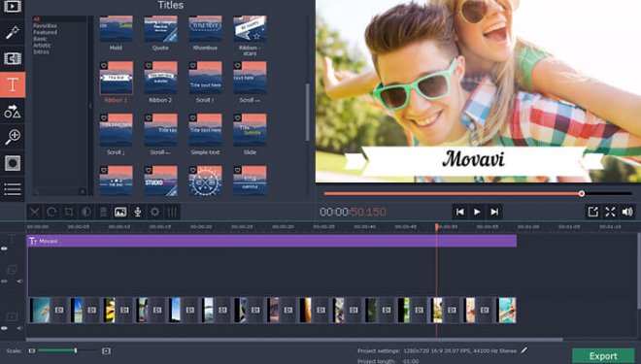Viewport: 641px width, 364px height.
Task: Mute the overlay track speaker
Action: tap(19, 281)
